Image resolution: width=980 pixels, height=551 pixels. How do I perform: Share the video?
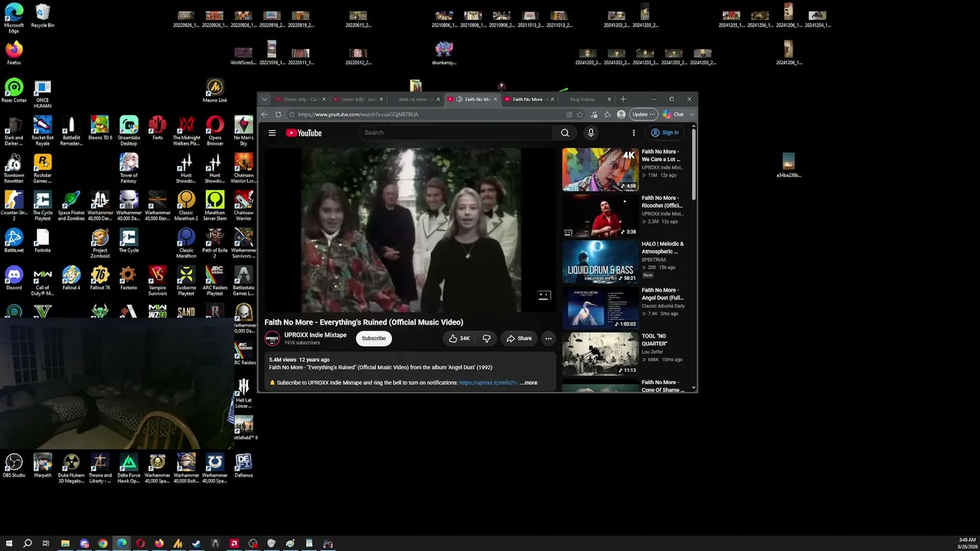[518, 338]
